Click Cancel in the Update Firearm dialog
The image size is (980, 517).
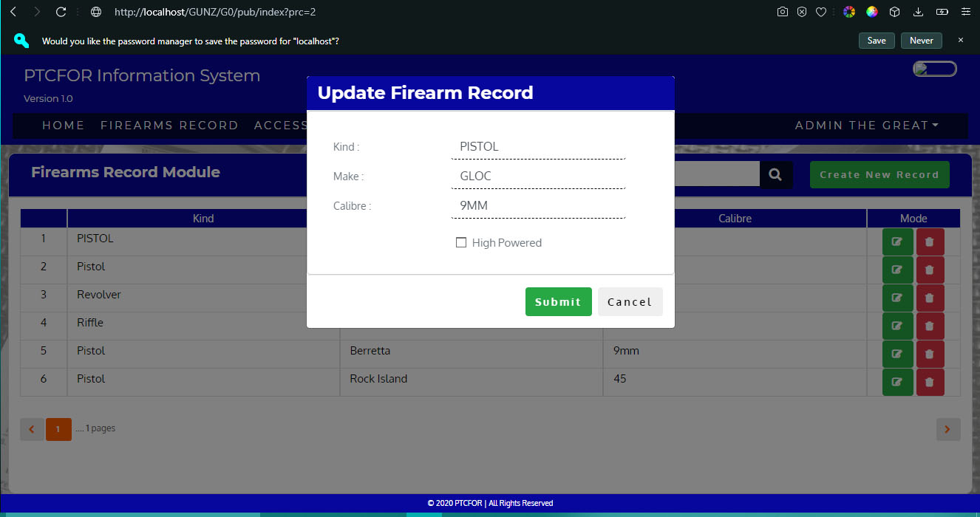tap(630, 301)
